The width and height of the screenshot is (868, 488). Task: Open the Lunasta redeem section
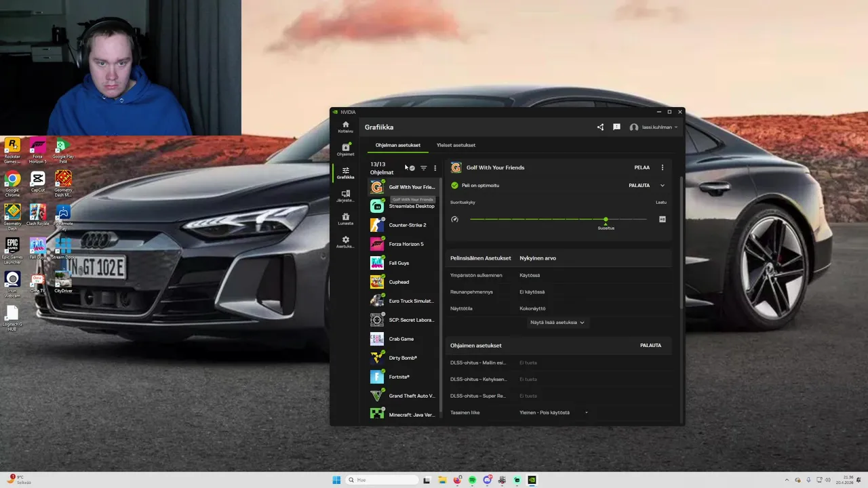[x=345, y=219]
